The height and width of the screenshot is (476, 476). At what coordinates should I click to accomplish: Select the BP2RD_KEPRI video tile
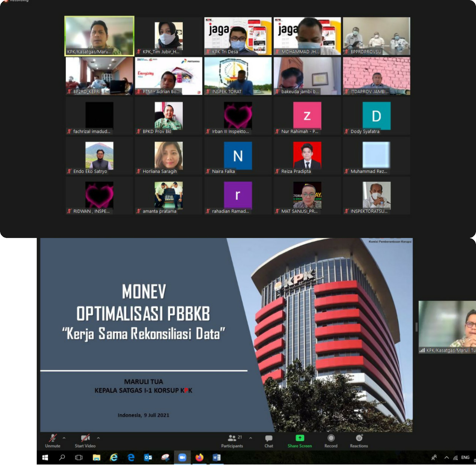[x=99, y=76]
